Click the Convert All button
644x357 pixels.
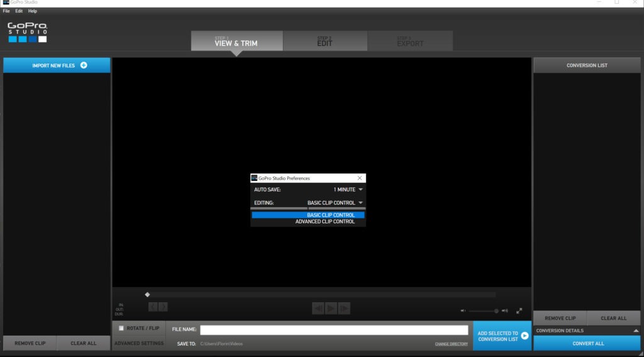click(587, 343)
